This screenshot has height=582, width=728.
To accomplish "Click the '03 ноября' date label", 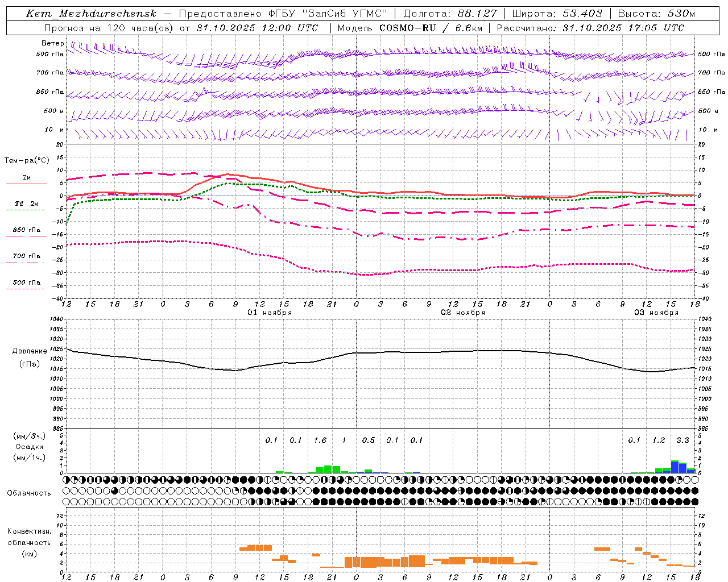I will (656, 313).
